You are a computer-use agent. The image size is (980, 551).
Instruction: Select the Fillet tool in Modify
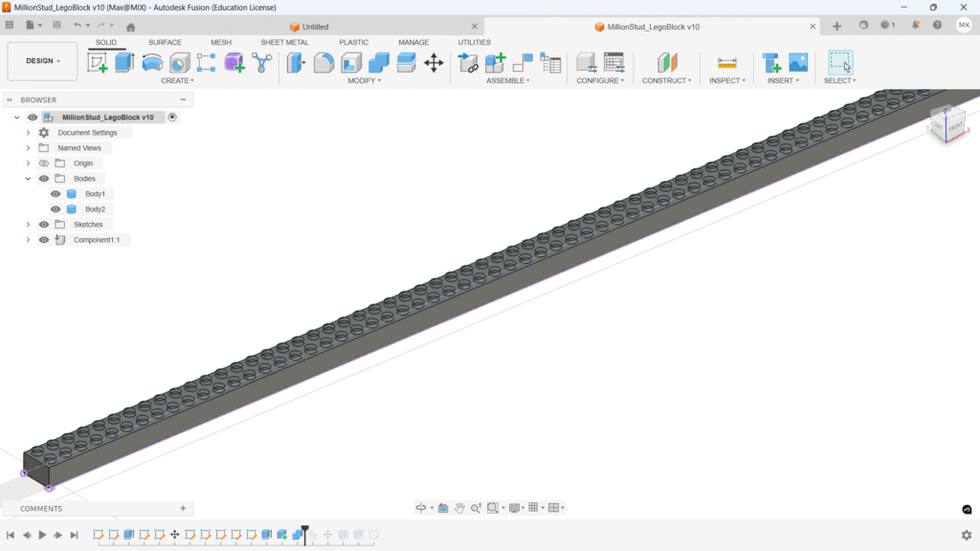(324, 63)
